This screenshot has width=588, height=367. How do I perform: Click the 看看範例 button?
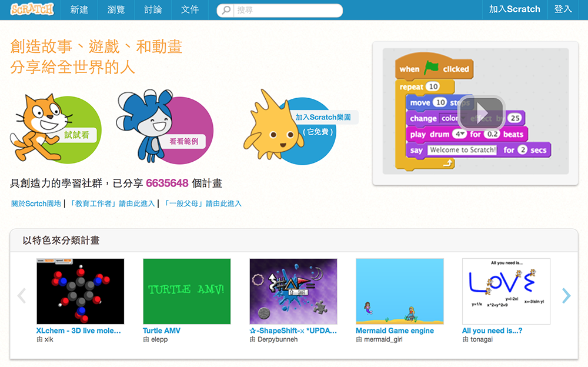(x=183, y=142)
